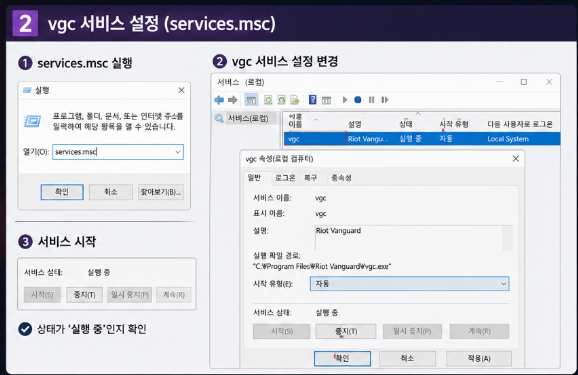Click Riot Vangu... cell in vgc row
This screenshot has width=578, height=375.
pyautogui.click(x=368, y=139)
